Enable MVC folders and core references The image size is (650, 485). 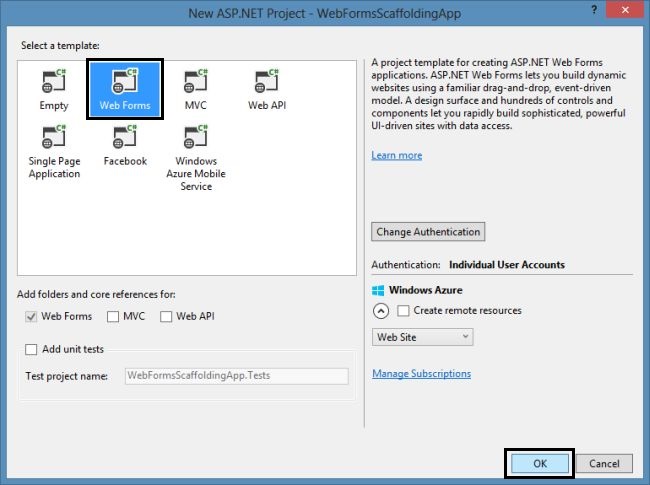113,317
